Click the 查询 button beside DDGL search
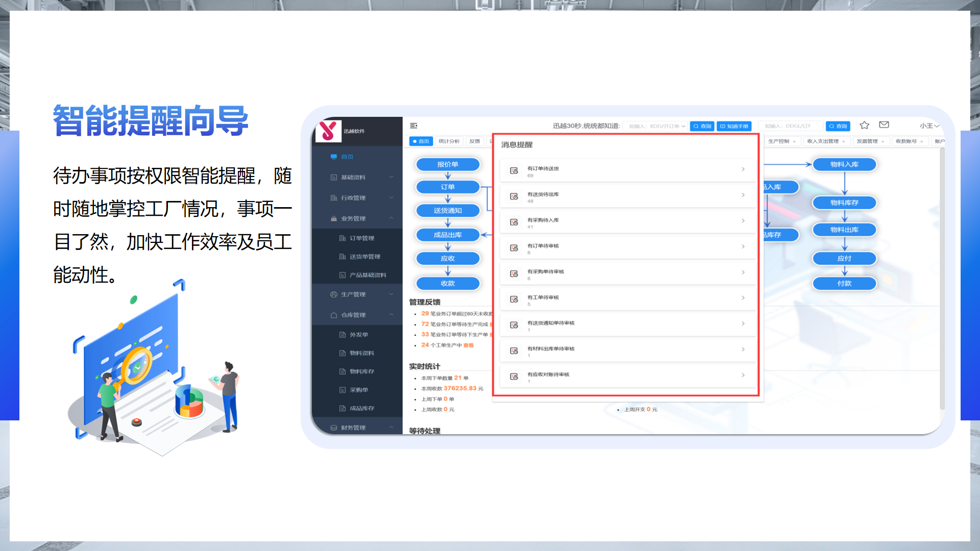The width and height of the screenshot is (980, 551). (x=838, y=126)
